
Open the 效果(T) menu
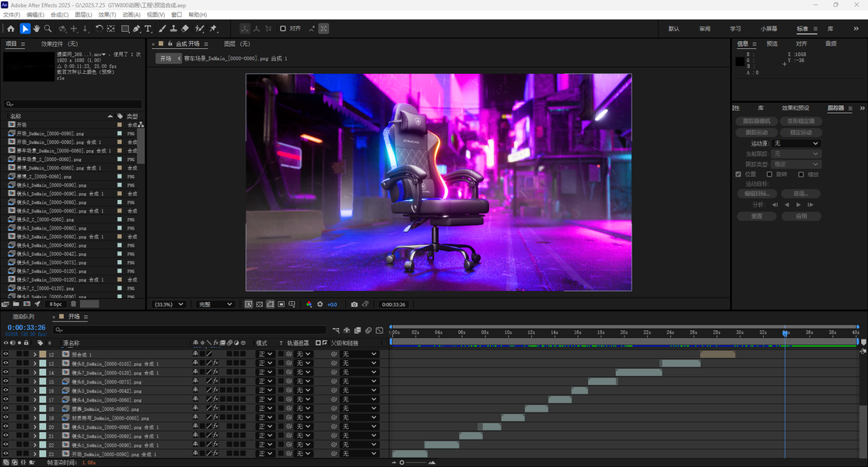pos(107,15)
